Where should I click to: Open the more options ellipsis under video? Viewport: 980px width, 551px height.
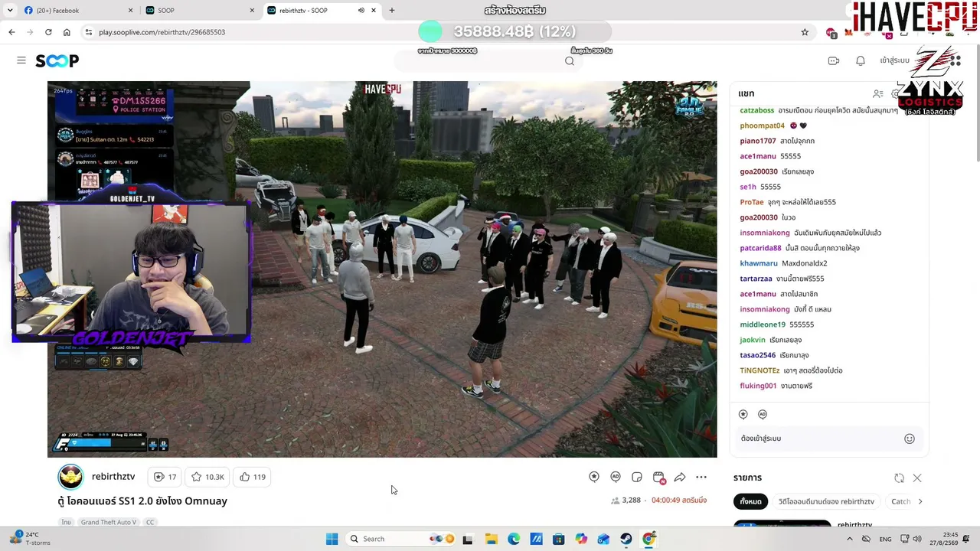[x=701, y=477]
